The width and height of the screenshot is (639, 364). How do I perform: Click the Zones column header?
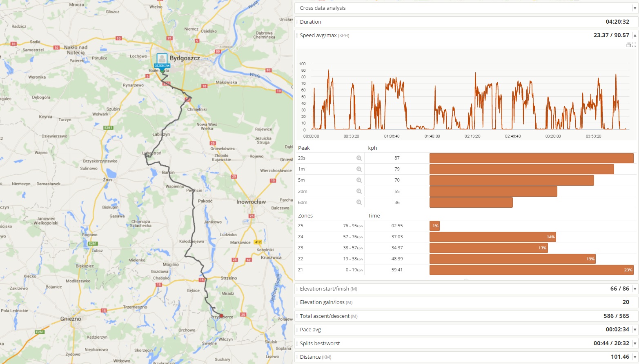click(x=305, y=216)
